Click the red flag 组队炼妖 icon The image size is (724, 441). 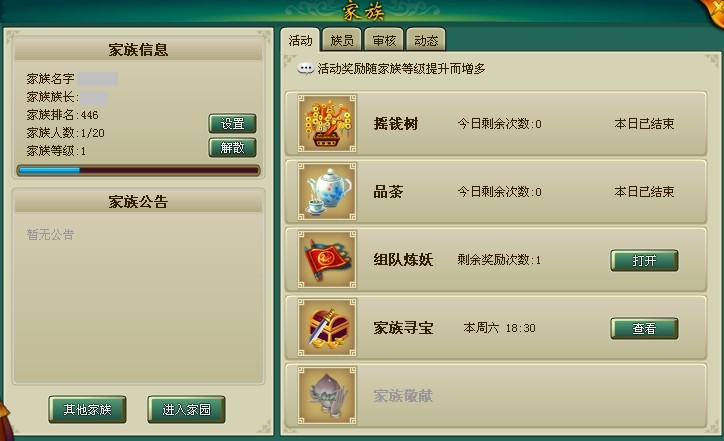pos(327,259)
